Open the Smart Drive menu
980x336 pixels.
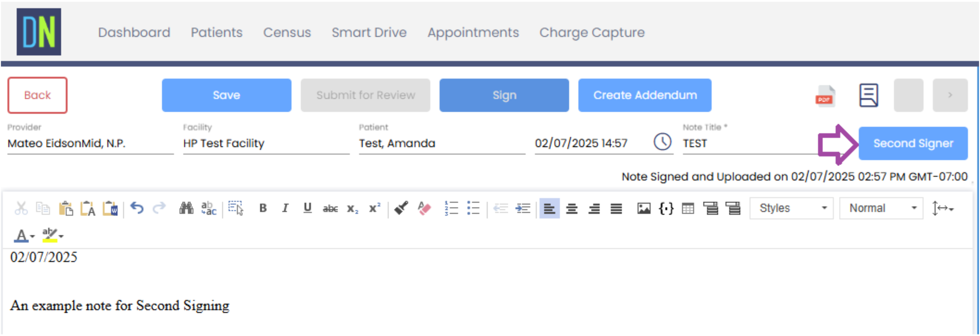(369, 32)
